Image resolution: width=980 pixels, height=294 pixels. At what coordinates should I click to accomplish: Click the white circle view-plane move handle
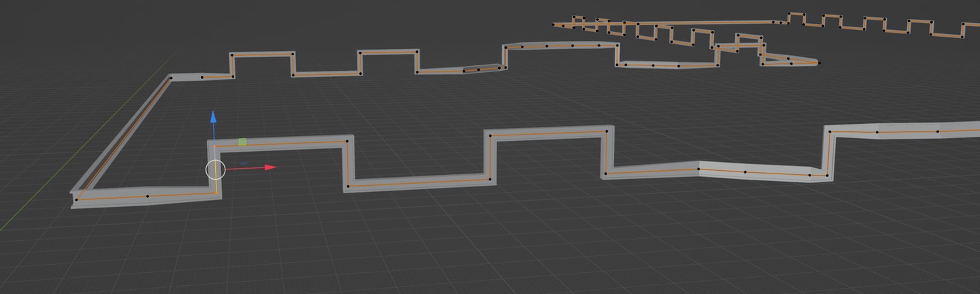(x=215, y=169)
